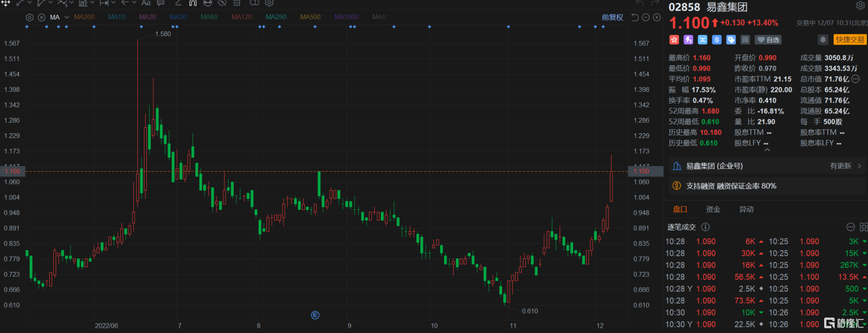This screenshot has height=333, width=868.
Task: Click the 快捷交易 quick trade button
Action: 850,40
